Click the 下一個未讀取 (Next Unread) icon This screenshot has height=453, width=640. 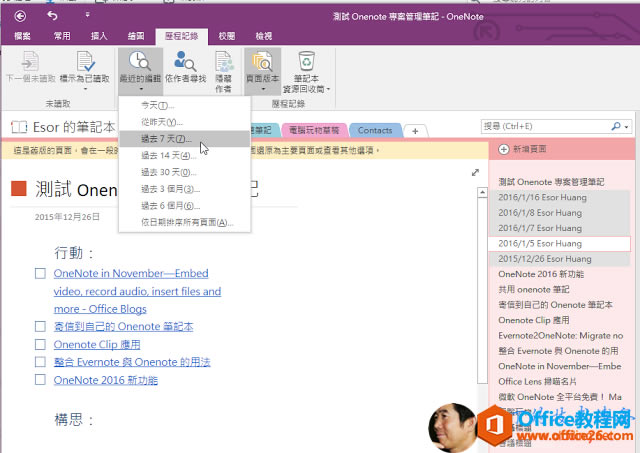point(29,63)
